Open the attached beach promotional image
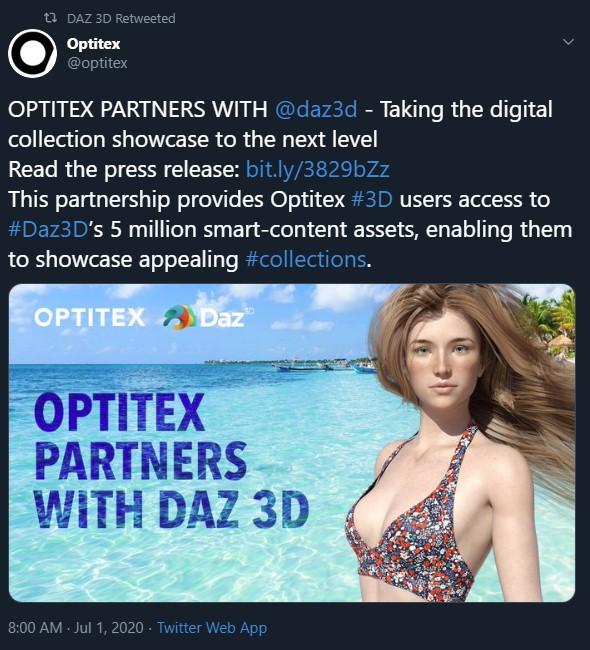The height and width of the screenshot is (650, 590). 292,443
